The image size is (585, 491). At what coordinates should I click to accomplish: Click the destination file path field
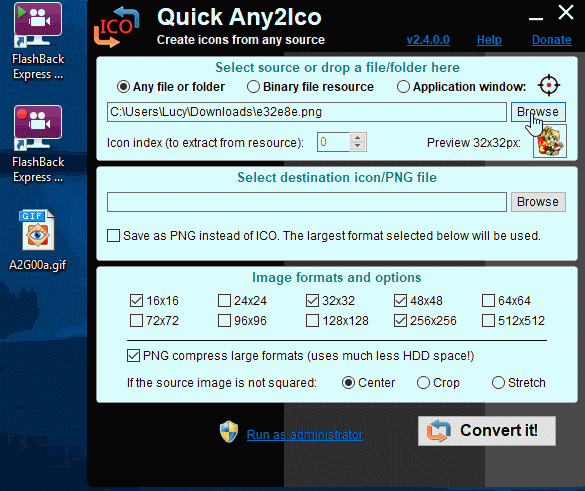coord(307,202)
